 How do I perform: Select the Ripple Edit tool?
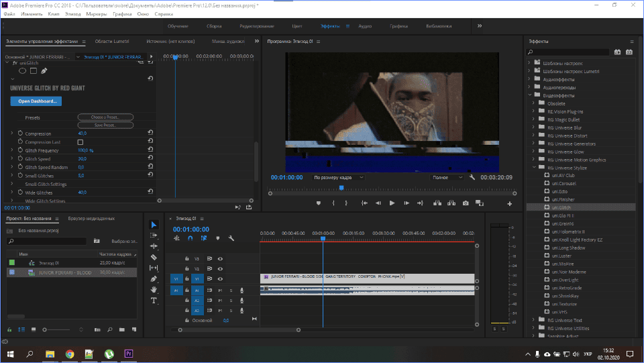(154, 246)
